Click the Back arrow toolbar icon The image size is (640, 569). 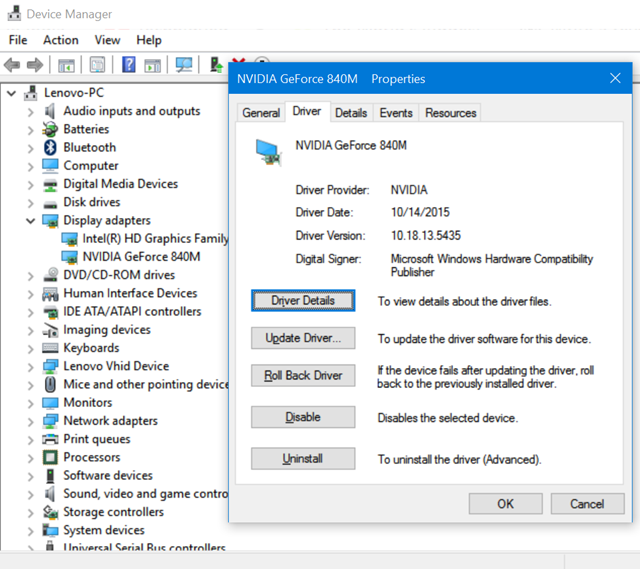[12, 64]
